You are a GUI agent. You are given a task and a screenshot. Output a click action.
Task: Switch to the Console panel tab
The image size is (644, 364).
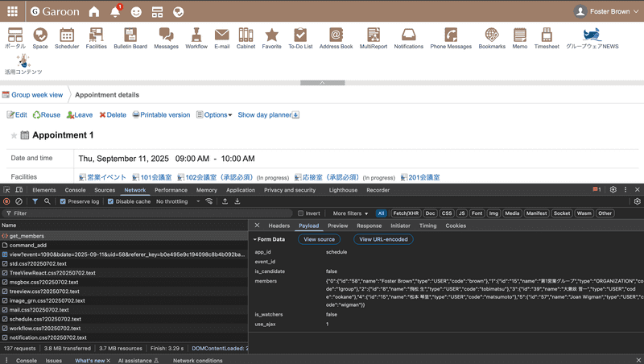coord(75,190)
